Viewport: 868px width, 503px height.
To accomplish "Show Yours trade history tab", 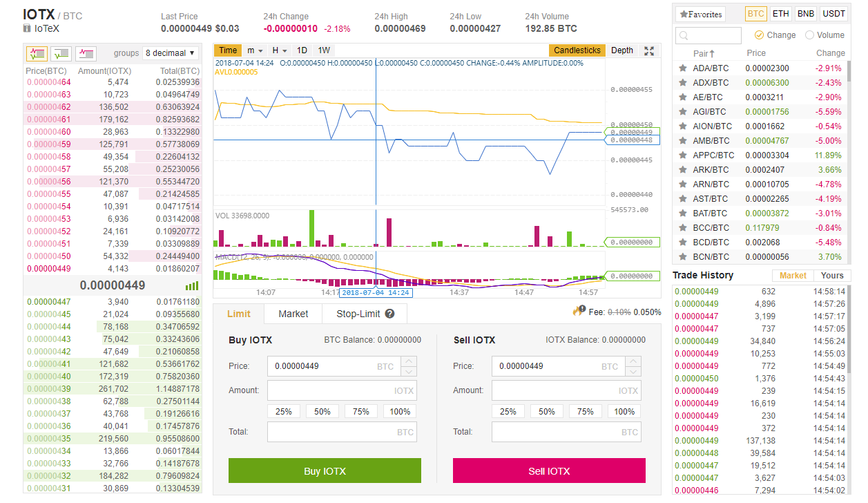I will click(x=832, y=276).
